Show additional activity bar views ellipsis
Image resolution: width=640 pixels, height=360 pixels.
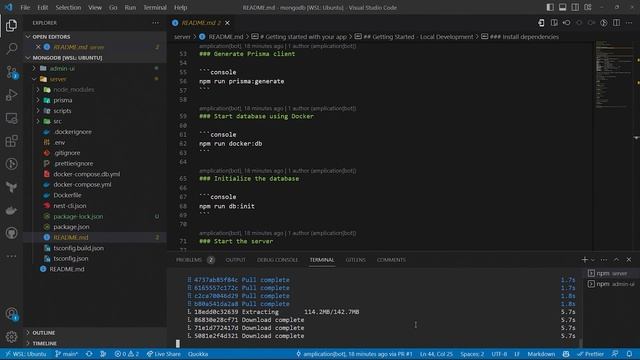coord(11,256)
